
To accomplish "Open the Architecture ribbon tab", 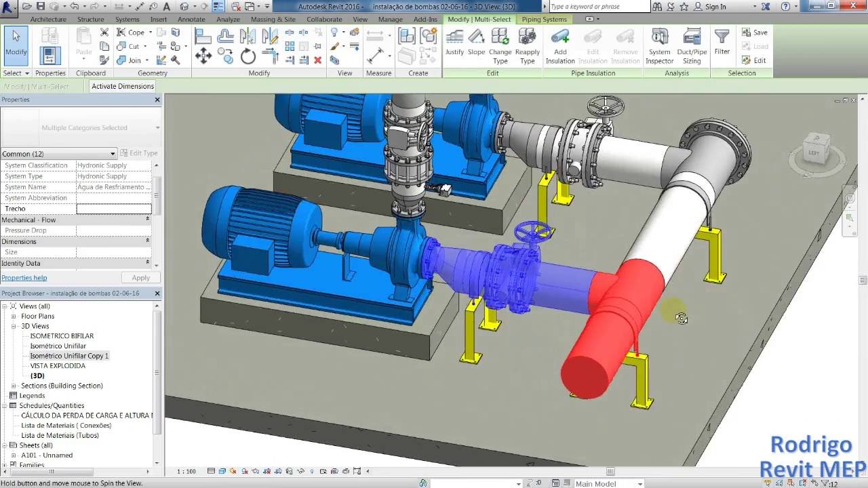I will (48, 19).
